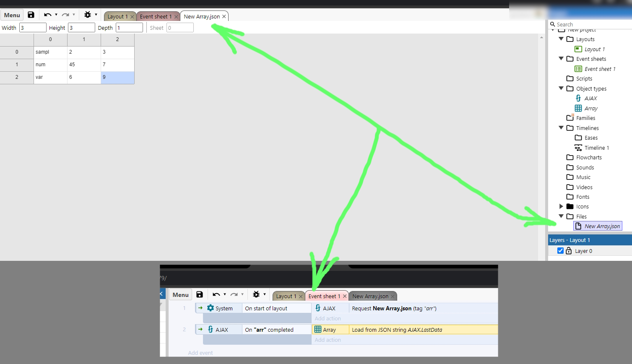Select the Layout 1 icon in the project tree

[x=578, y=49]
